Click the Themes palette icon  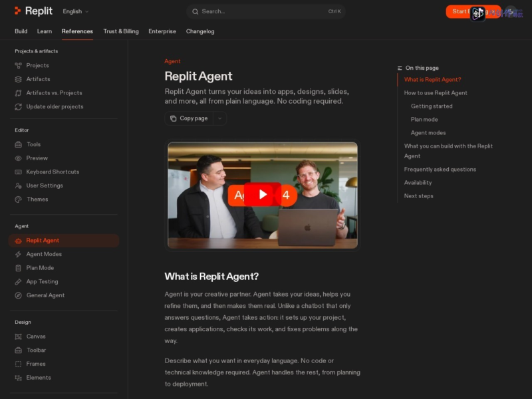(19, 199)
